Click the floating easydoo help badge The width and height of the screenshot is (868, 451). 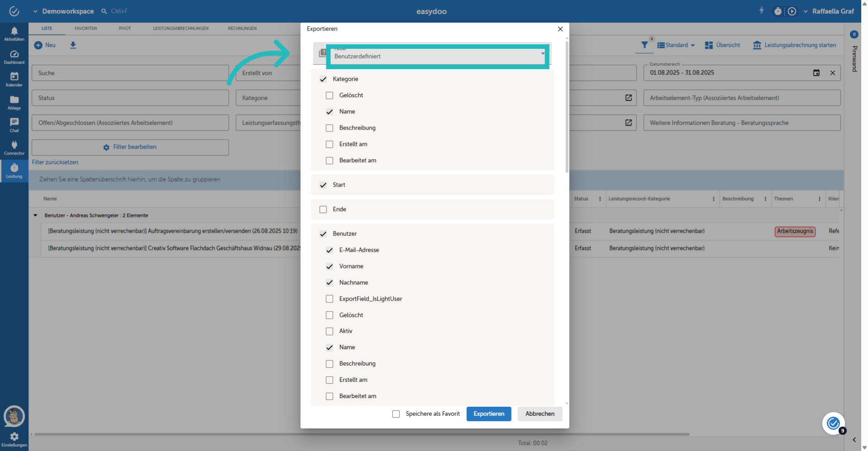pos(833,423)
